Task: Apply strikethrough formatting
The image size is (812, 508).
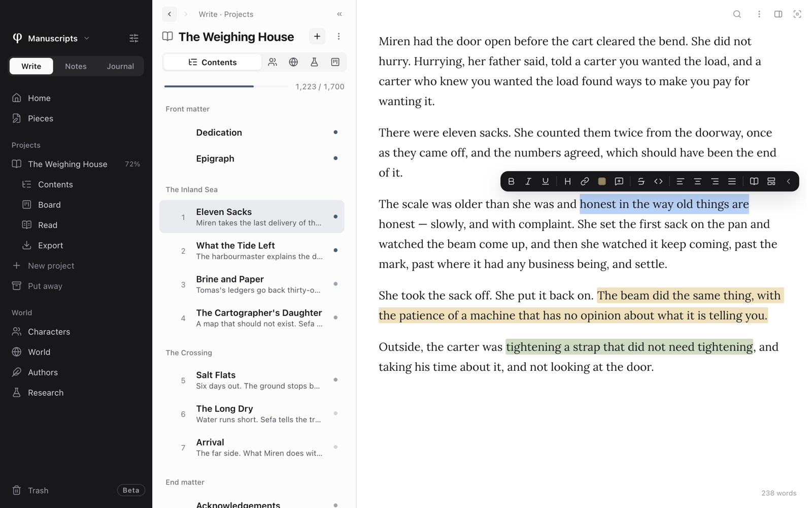Action: click(x=641, y=181)
